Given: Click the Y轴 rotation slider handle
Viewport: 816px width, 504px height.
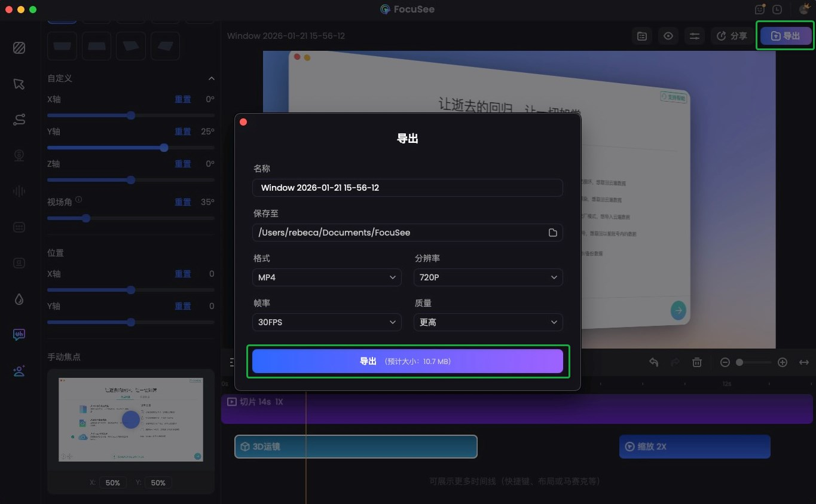Looking at the screenshot, I should tap(164, 148).
